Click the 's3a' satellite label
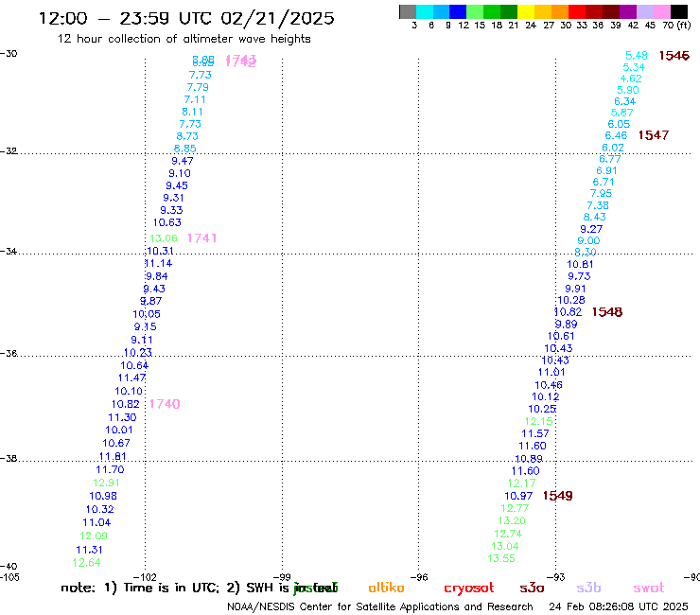 [532, 588]
